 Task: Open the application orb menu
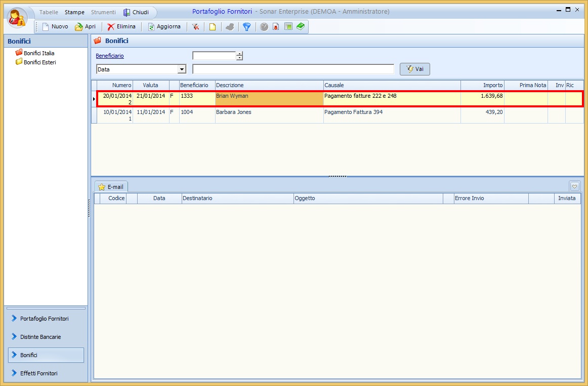(x=17, y=18)
